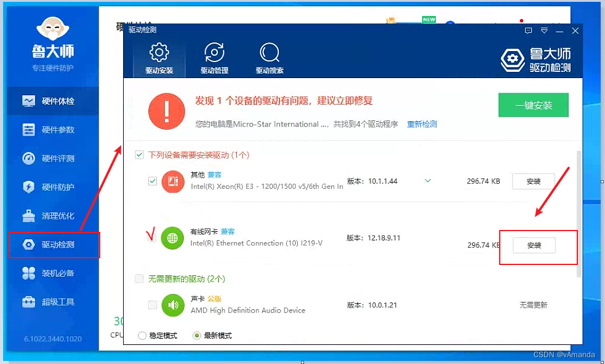Click the 硬件评测 gauge icon
The width and height of the screenshot is (605, 364).
(28, 158)
